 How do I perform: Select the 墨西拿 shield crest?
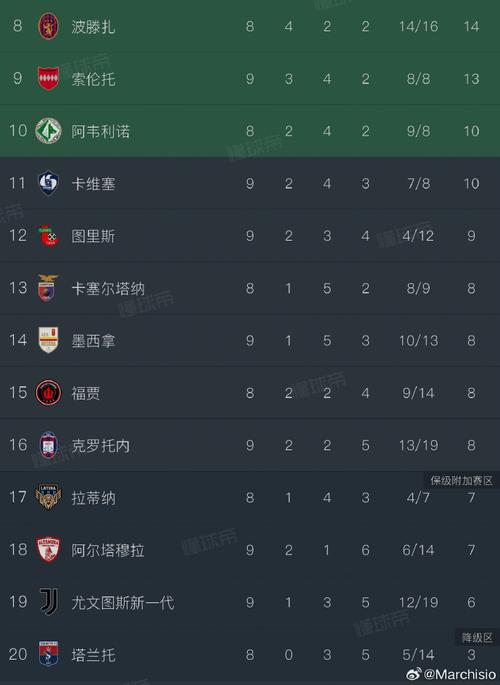(48, 340)
